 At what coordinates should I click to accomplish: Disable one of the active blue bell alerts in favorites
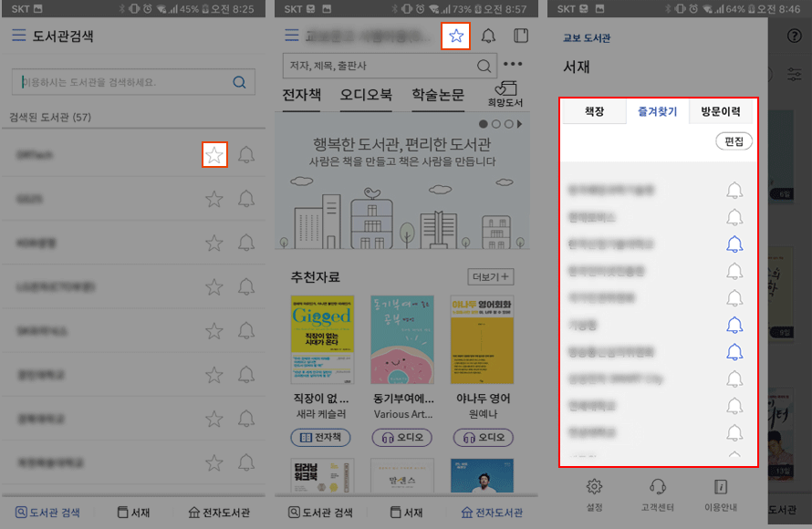coord(736,244)
